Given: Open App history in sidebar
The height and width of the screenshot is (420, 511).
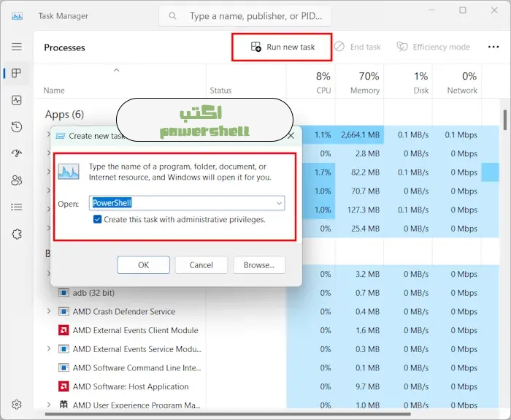Looking at the screenshot, I should pos(16,127).
